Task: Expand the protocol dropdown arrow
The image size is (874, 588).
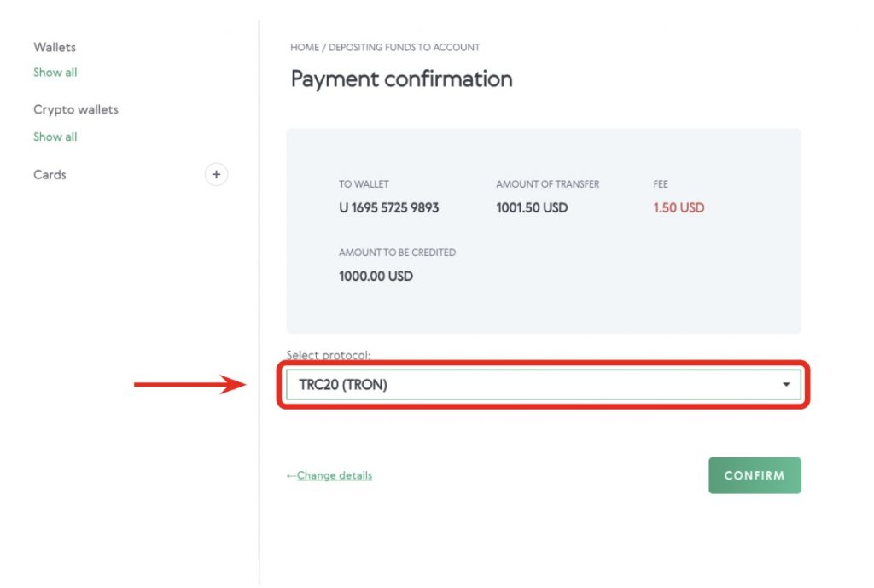Action: [x=786, y=385]
